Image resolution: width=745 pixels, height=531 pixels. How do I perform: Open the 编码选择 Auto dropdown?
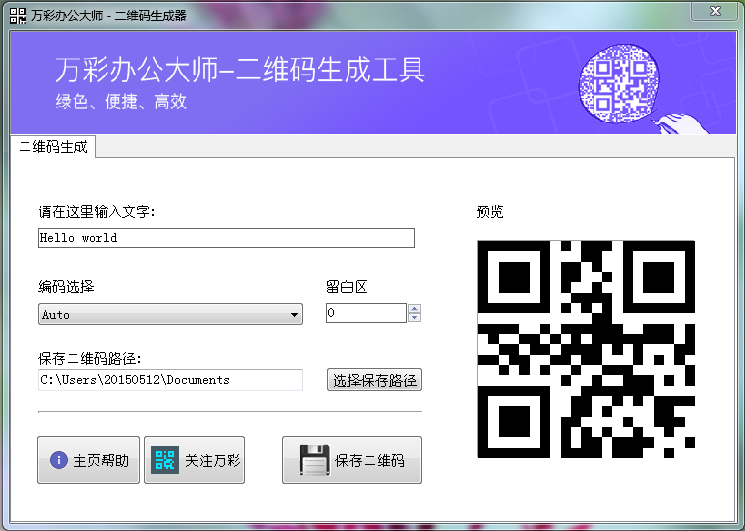pos(170,314)
